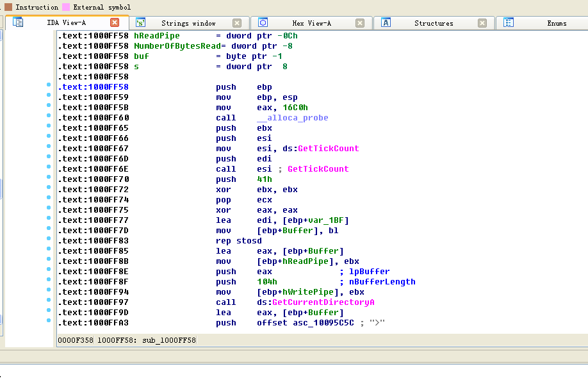Toggle breakpoint dot at address 1000FF83
The image size is (588, 385).
(x=49, y=238)
